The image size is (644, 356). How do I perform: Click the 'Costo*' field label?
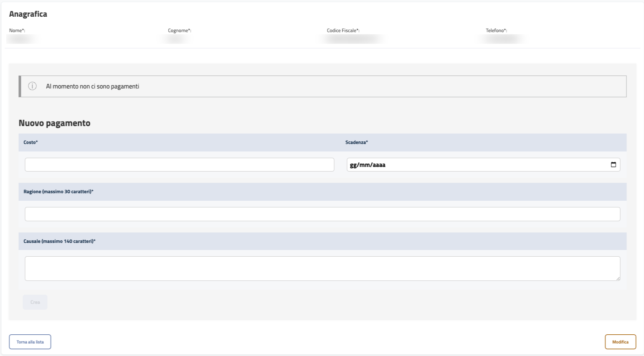(30, 142)
